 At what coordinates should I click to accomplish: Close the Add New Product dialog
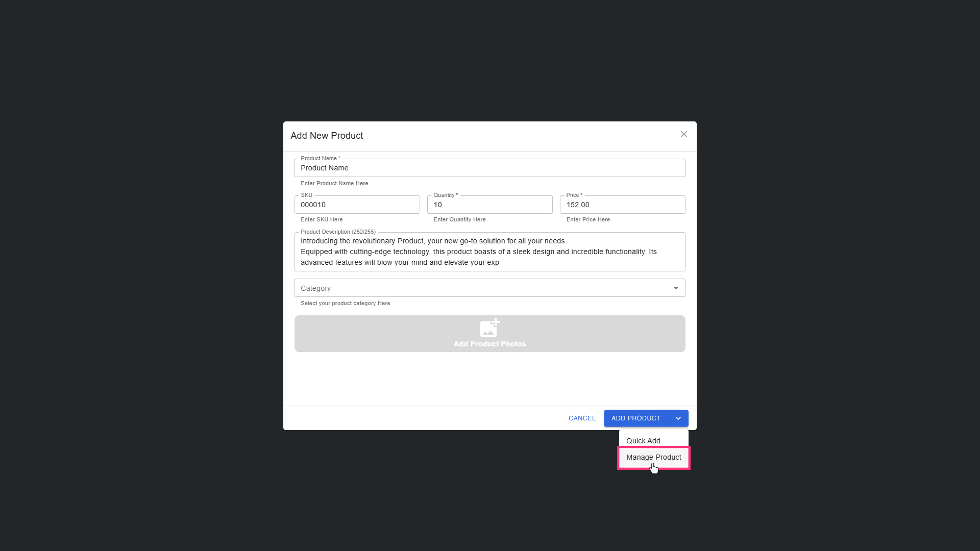pyautogui.click(x=683, y=134)
